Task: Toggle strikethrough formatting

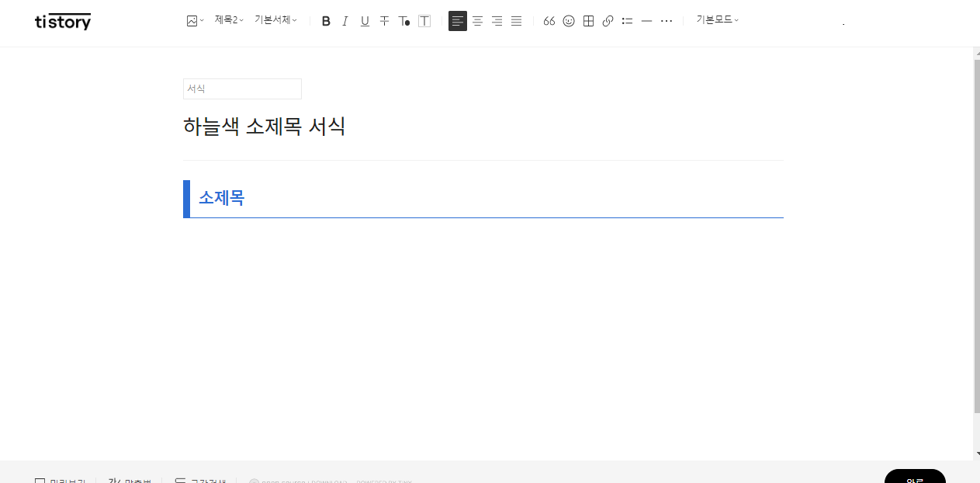Action: pos(384,21)
